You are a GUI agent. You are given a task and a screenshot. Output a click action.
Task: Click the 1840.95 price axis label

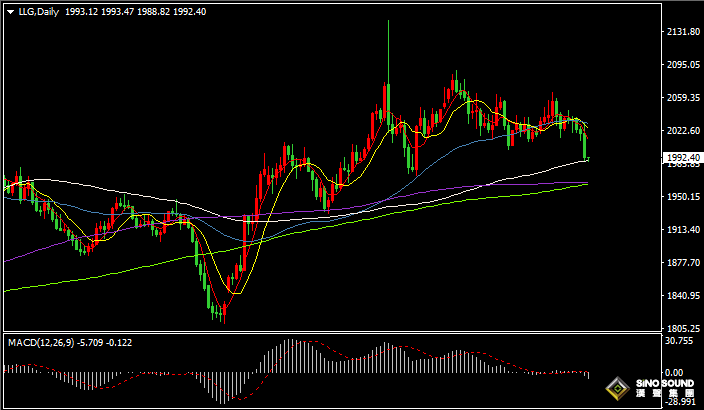coord(684,296)
